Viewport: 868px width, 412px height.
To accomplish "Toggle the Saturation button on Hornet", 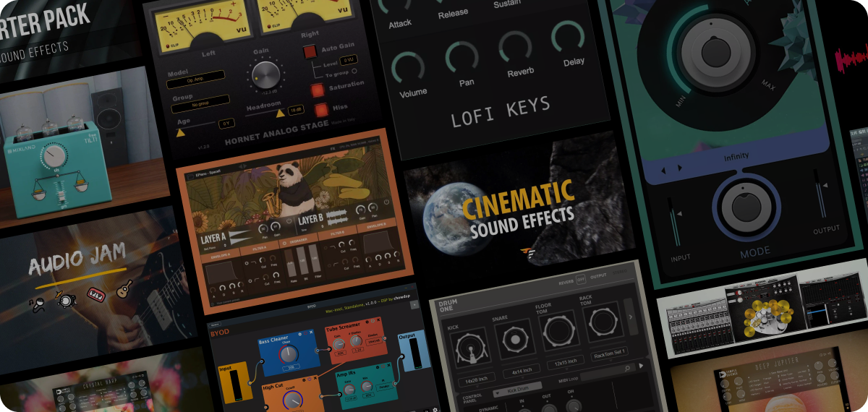I will coord(318,90).
